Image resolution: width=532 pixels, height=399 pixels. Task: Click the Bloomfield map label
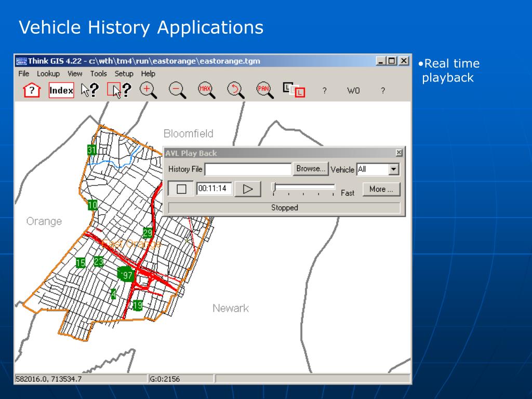tap(188, 134)
